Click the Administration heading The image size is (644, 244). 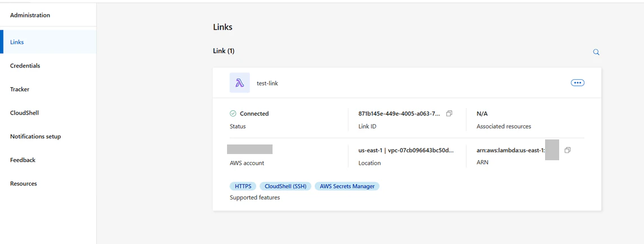(30, 15)
